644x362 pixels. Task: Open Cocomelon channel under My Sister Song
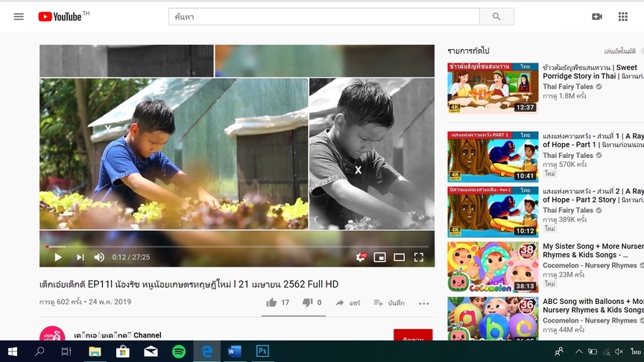590,266
